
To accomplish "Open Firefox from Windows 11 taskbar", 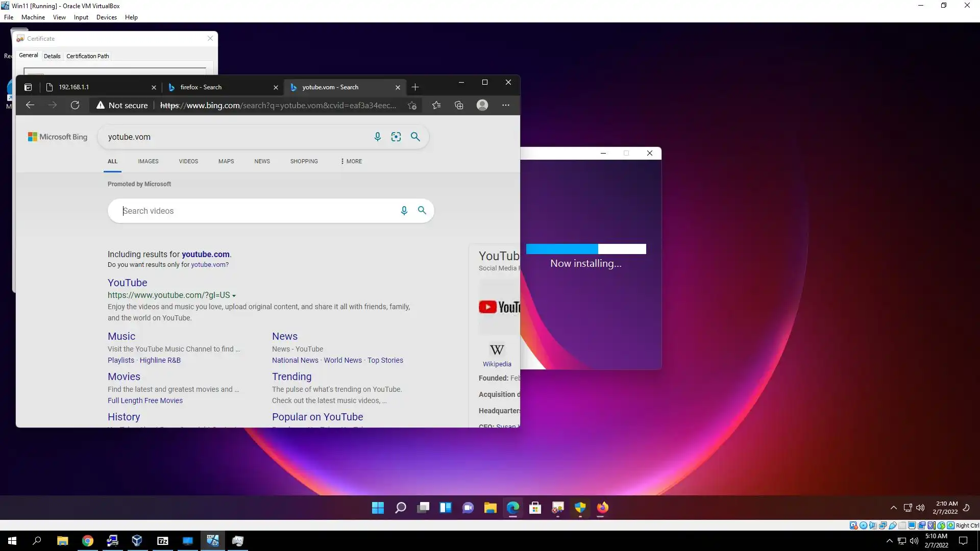I will pos(602,508).
